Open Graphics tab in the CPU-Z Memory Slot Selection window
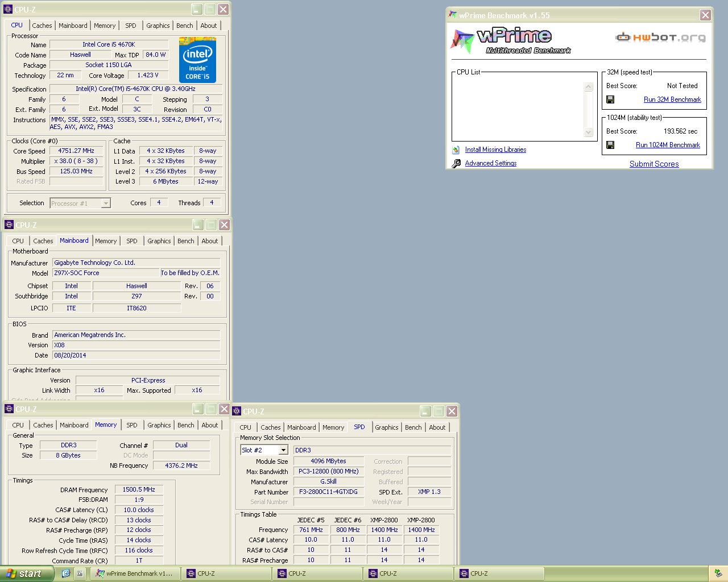 click(387, 428)
